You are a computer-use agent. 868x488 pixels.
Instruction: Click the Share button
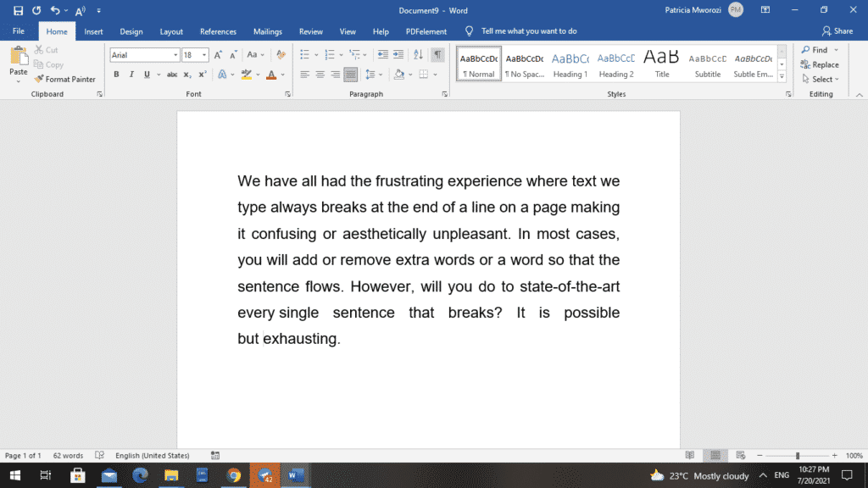[837, 31]
